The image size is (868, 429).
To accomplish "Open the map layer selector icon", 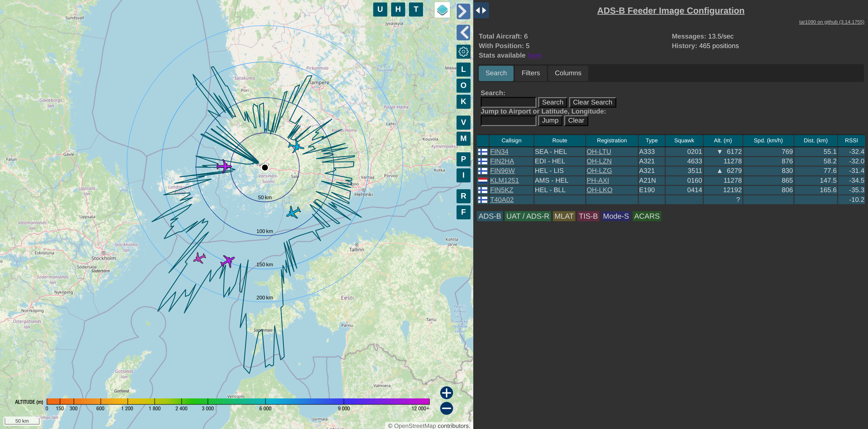I will pos(442,10).
